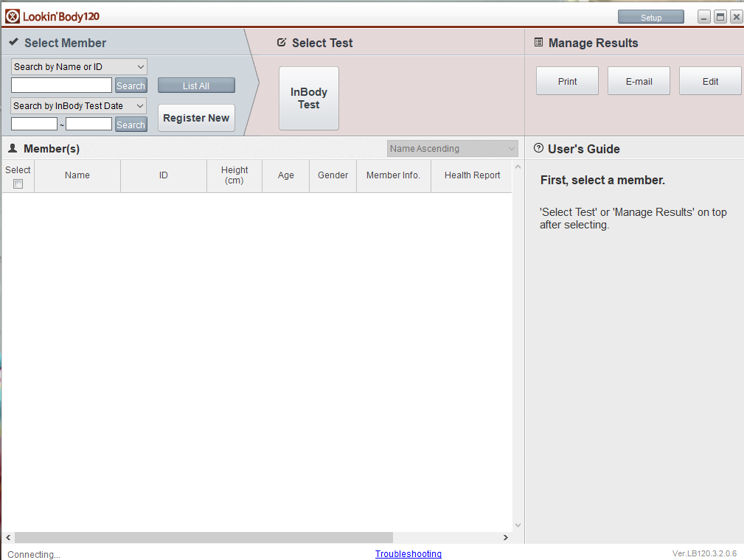The height and width of the screenshot is (560, 744).
Task: Click the Print button
Action: pos(568,81)
